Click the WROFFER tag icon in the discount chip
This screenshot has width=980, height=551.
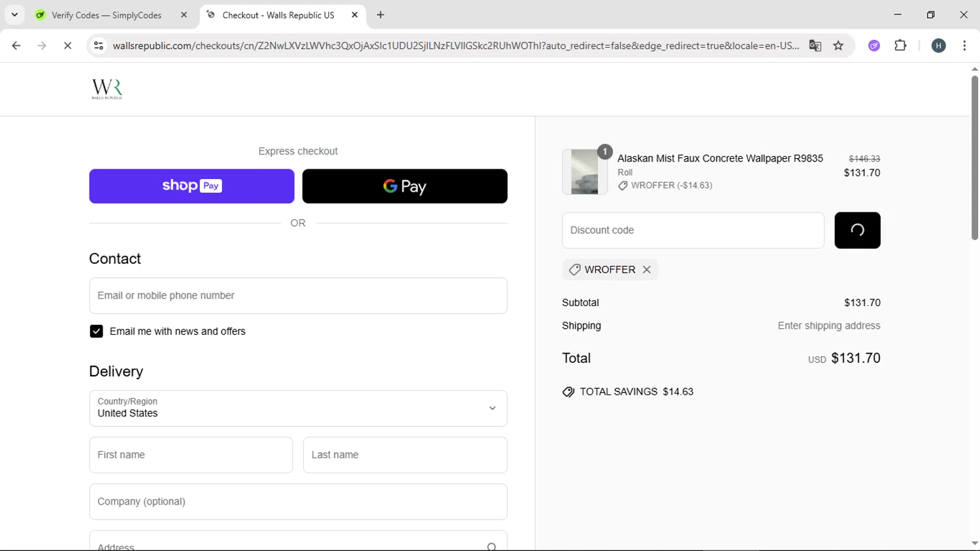[574, 269]
